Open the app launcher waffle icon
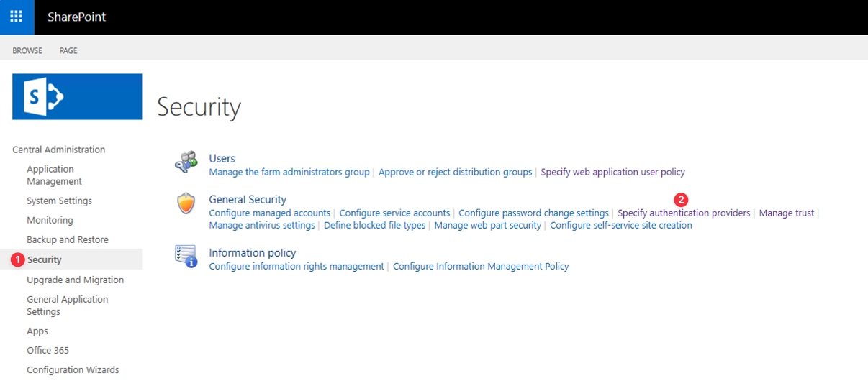Screen dimensions: 868x386 (x=17, y=17)
